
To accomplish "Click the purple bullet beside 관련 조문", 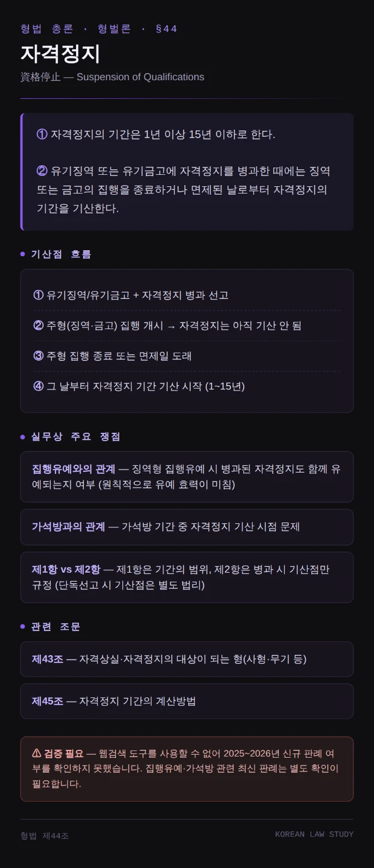I will tap(23, 627).
